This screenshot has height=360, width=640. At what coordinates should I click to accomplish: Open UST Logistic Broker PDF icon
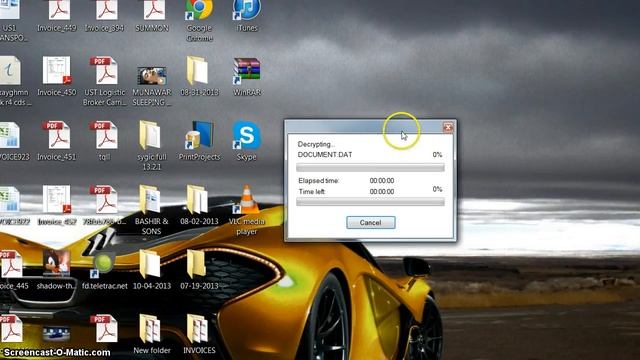pos(104,70)
